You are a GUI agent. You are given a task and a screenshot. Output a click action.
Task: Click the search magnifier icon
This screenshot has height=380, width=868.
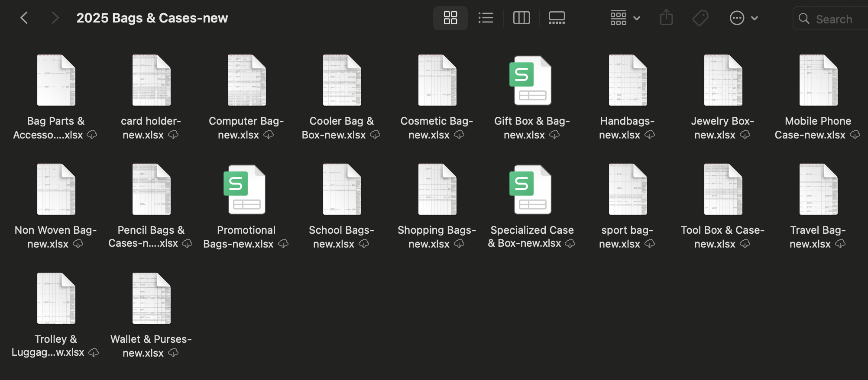pos(804,19)
